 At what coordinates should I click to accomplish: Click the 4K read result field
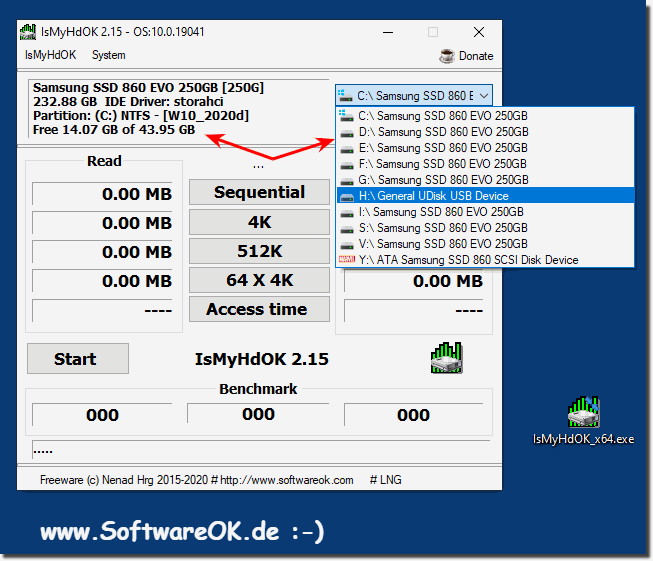tap(102, 223)
